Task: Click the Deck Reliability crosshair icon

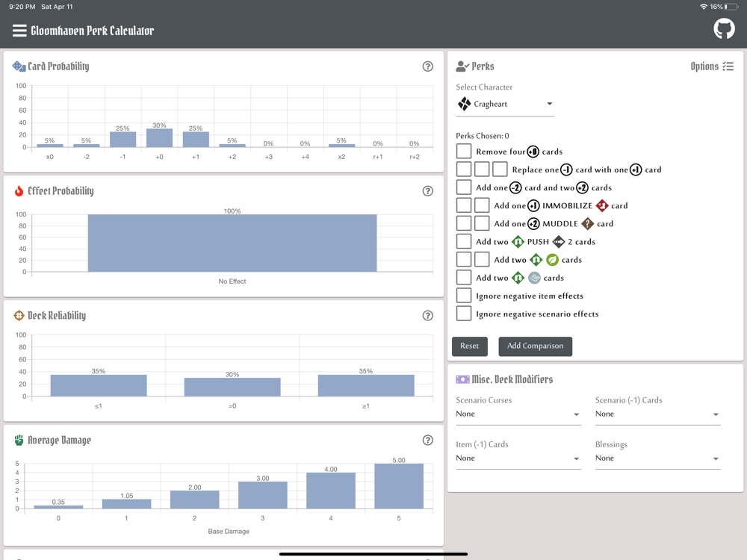Action: click(x=19, y=315)
